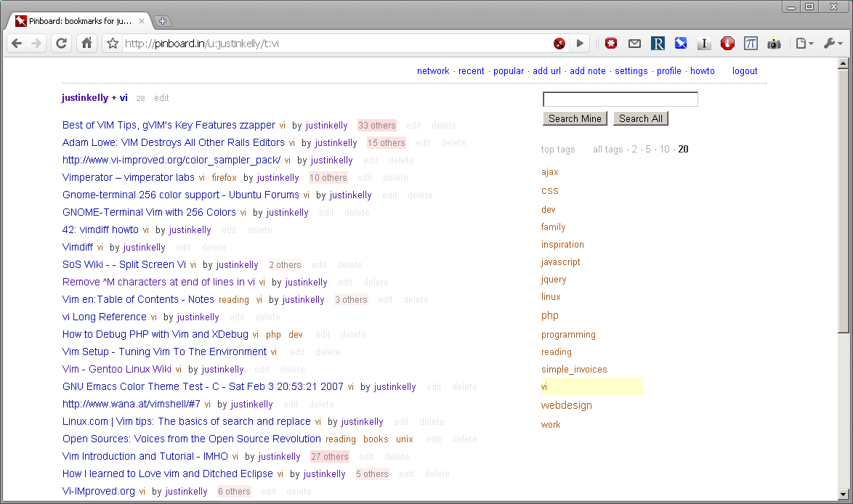
Task: Click the add url link
Action: [x=546, y=70]
